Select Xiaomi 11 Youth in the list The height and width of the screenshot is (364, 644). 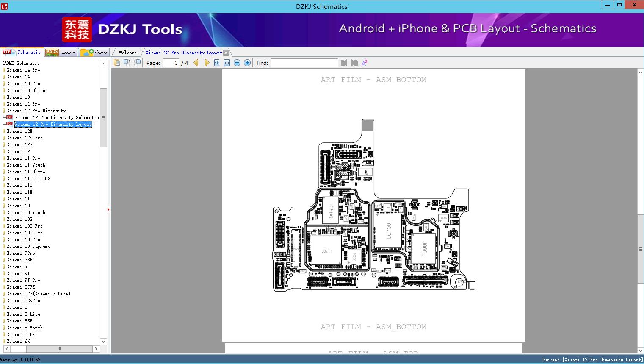(x=26, y=165)
